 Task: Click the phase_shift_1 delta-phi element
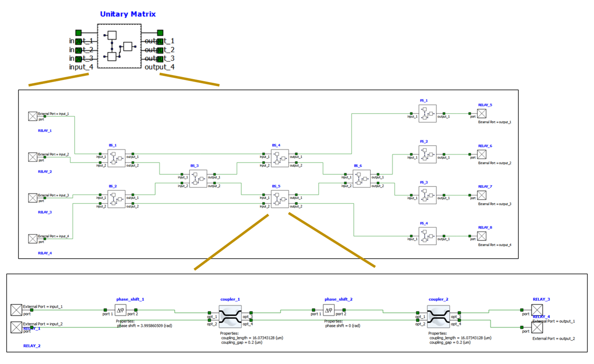click(x=120, y=310)
